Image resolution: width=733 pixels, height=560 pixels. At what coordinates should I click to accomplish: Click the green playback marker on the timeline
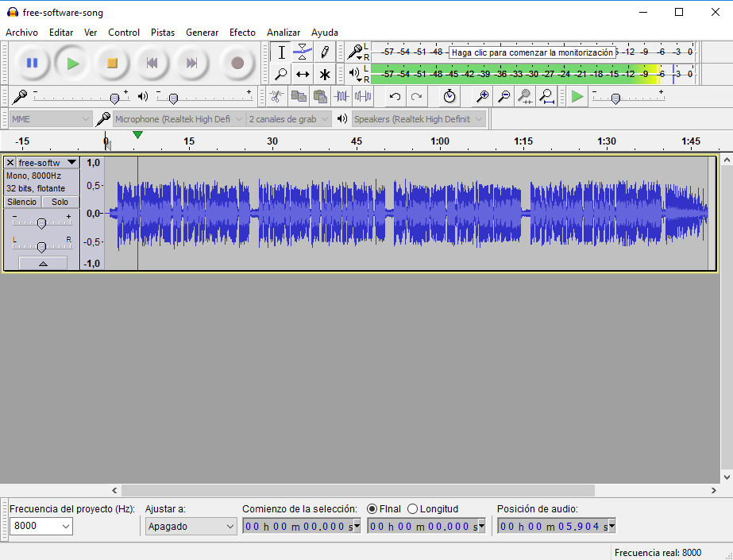tap(138, 135)
